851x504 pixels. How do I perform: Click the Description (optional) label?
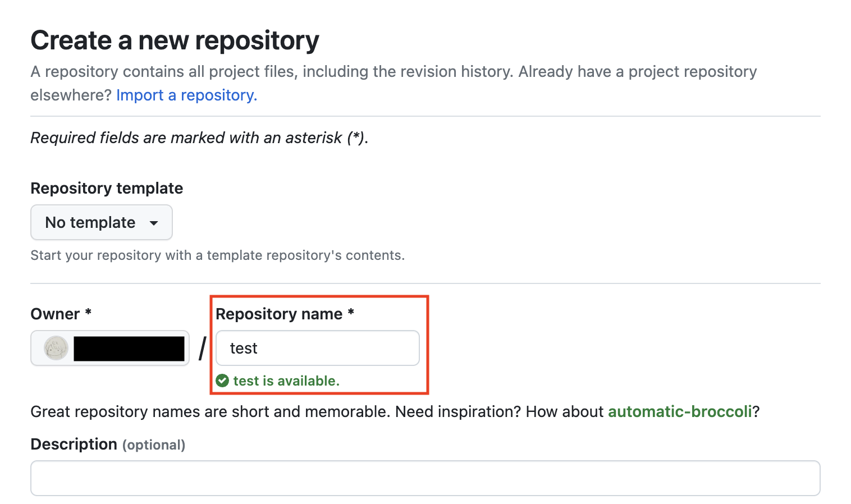click(108, 445)
